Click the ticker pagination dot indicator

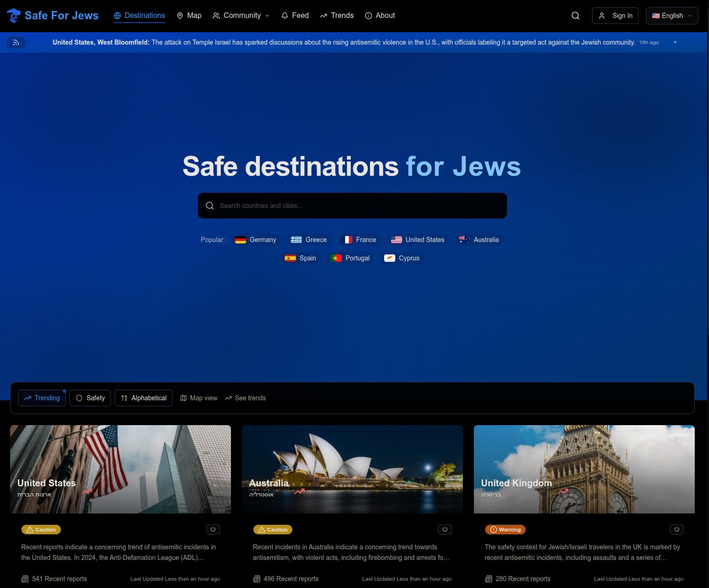[675, 42]
